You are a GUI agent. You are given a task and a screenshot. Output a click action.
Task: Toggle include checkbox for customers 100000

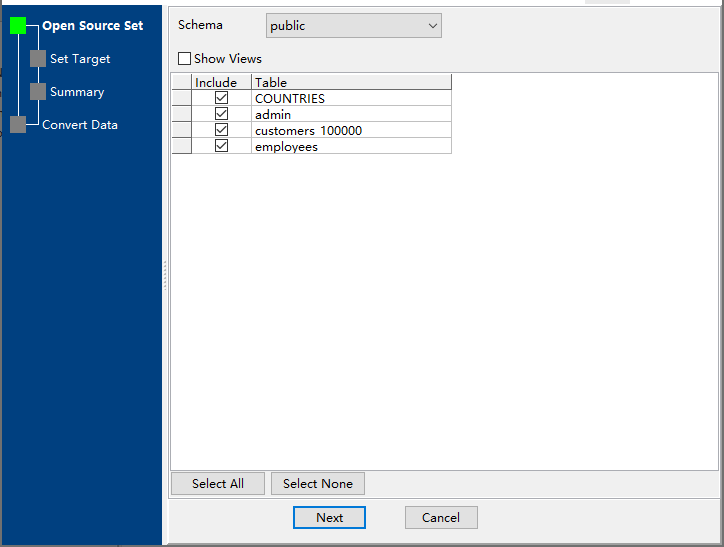(x=221, y=130)
